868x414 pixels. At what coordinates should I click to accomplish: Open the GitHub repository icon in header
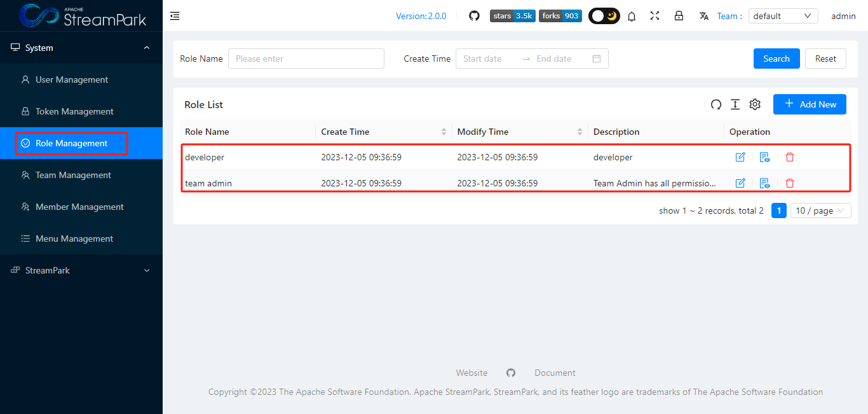[474, 16]
